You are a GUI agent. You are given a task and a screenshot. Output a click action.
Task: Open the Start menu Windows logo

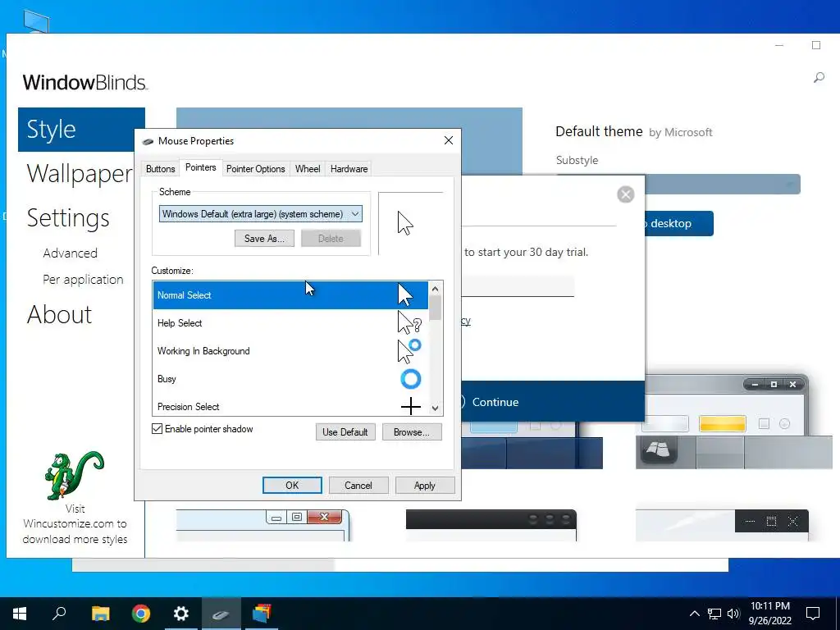(20, 614)
